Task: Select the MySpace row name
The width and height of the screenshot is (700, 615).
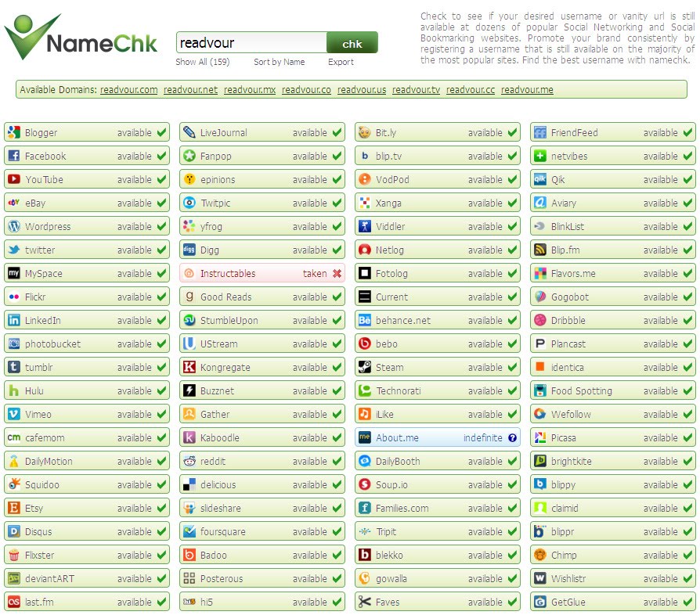Action: tap(44, 273)
